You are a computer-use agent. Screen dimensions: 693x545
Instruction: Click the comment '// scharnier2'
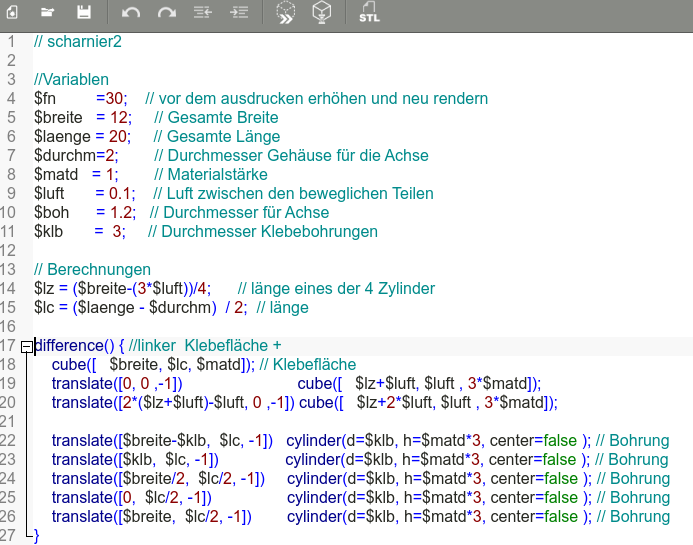click(78, 42)
